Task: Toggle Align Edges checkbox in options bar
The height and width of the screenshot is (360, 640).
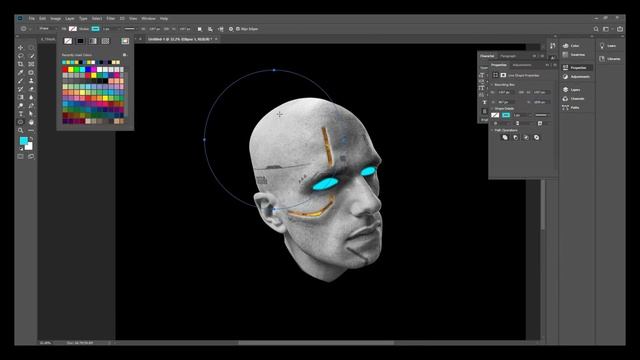Action: 238,29
